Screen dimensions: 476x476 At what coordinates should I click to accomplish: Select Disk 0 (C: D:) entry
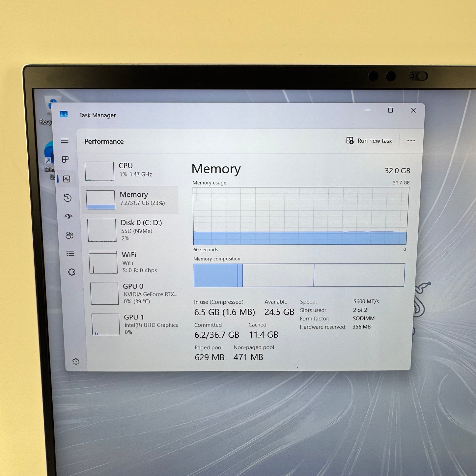pos(132,230)
